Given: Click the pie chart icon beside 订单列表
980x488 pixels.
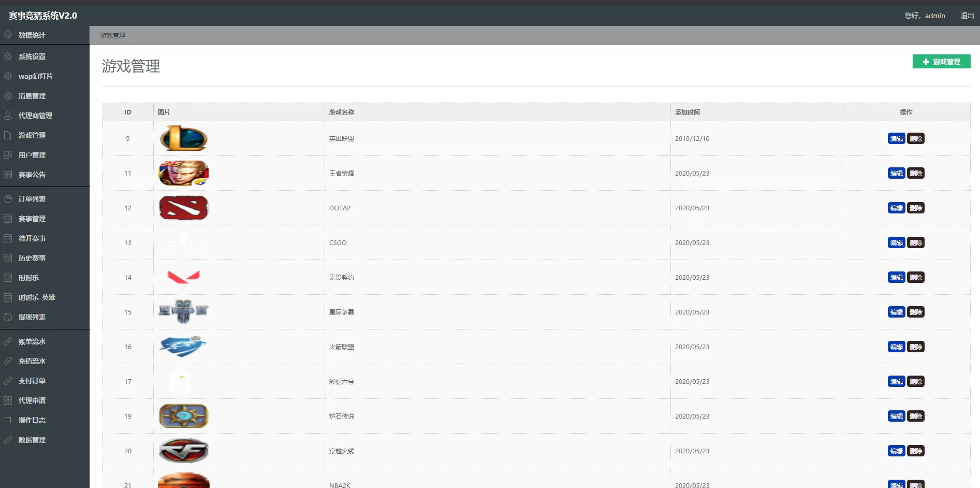Looking at the screenshot, I should point(8,199).
